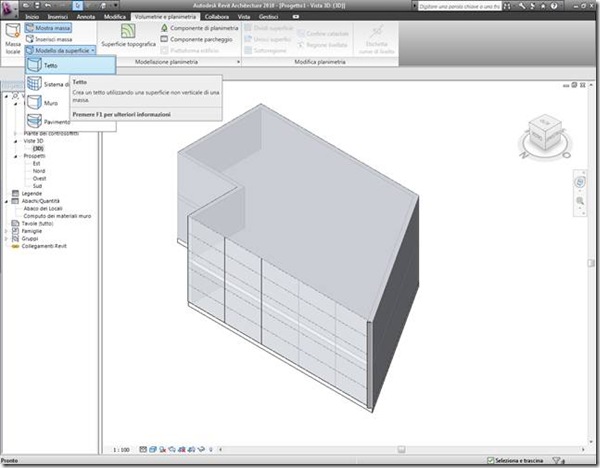Open the Annota ribbon tab
Viewport: 600px width, 468px height.
pyautogui.click(x=86, y=17)
